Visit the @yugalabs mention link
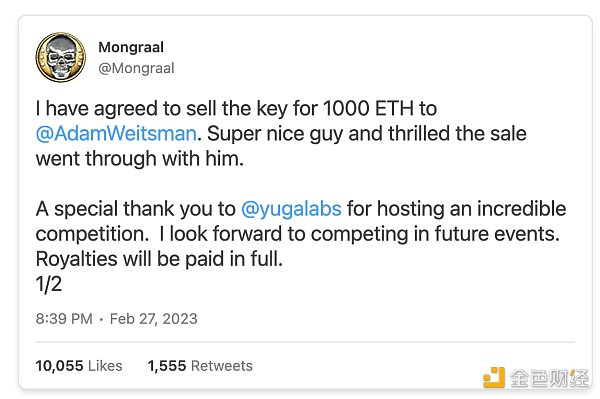Image resolution: width=600 pixels, height=399 pixels. (x=291, y=209)
